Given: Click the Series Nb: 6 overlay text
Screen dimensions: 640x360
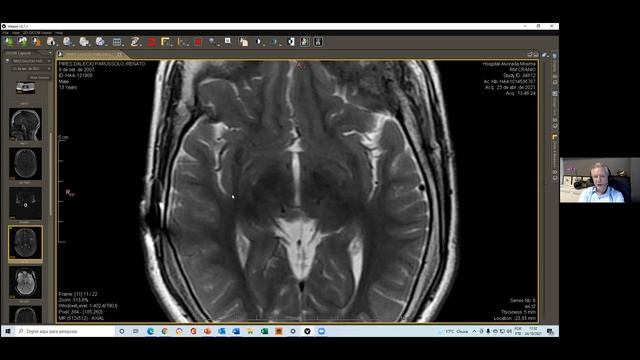Looking at the screenshot, I should click(x=522, y=300).
